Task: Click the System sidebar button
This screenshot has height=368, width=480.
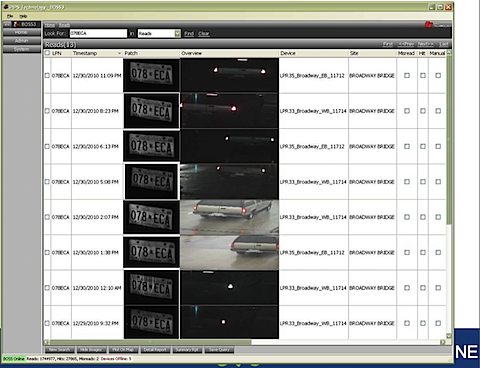Action: pos(21,49)
